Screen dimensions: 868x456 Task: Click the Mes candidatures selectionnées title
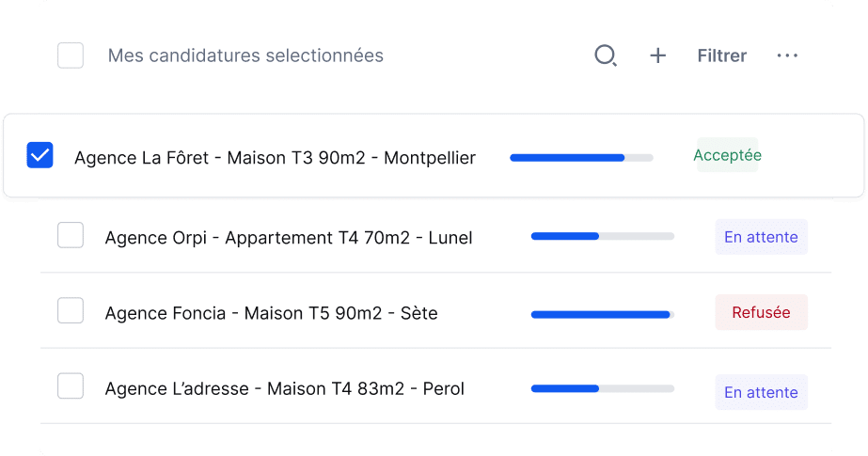245,56
